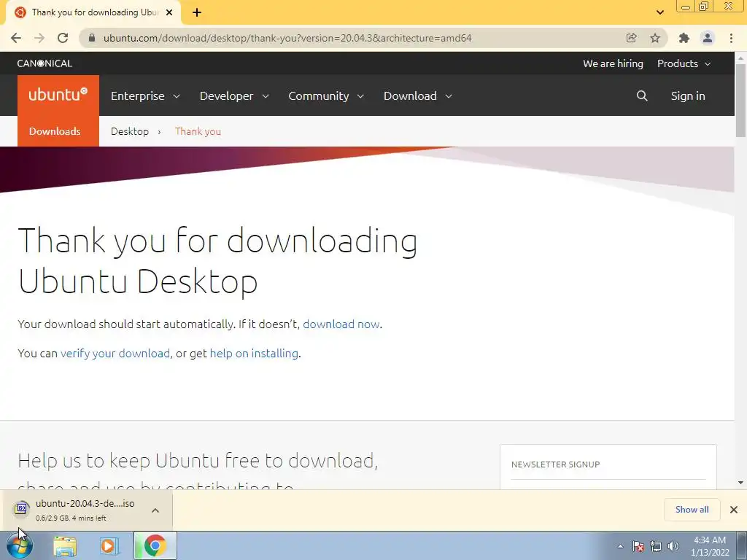Click the site search magnifier icon
The height and width of the screenshot is (560, 747).
pos(642,96)
